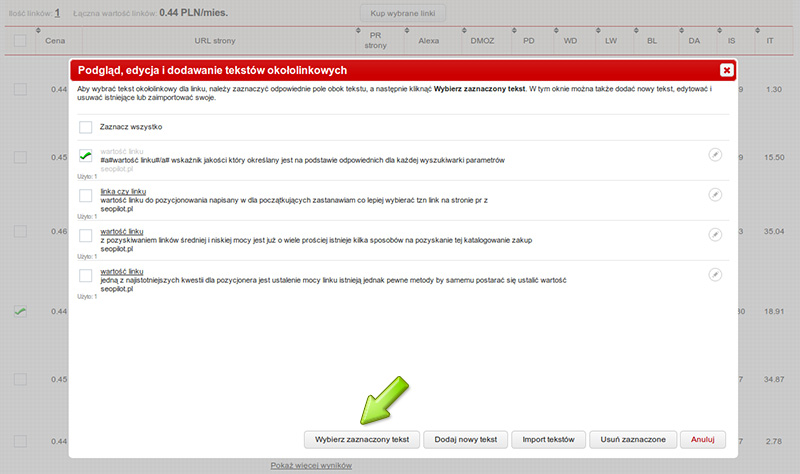Click 'Import tekstów' button
The image size is (800, 474).
(x=548, y=439)
